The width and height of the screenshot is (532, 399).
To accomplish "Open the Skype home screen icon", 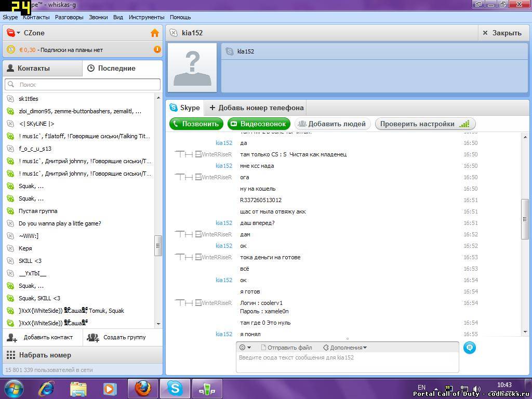I will click(155, 33).
